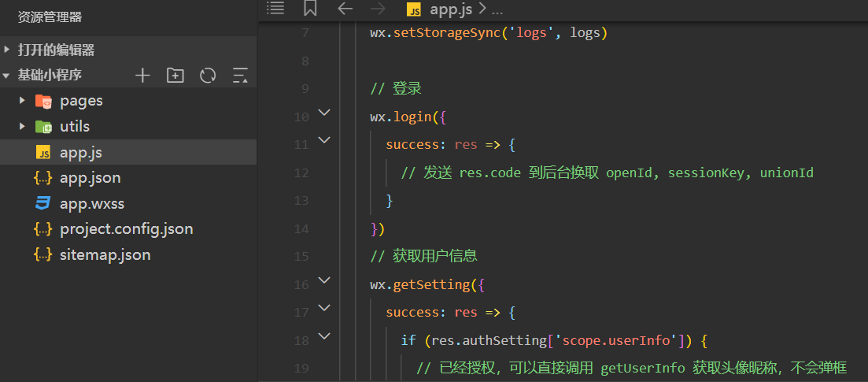This screenshot has height=382, width=868.
Task: Go forward with the right arrow
Action: (x=378, y=9)
